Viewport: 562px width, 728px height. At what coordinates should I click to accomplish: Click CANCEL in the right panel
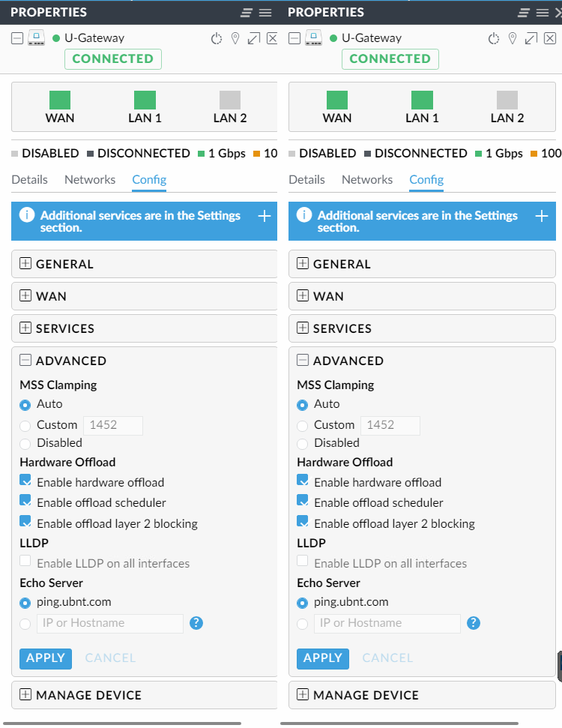(387, 658)
